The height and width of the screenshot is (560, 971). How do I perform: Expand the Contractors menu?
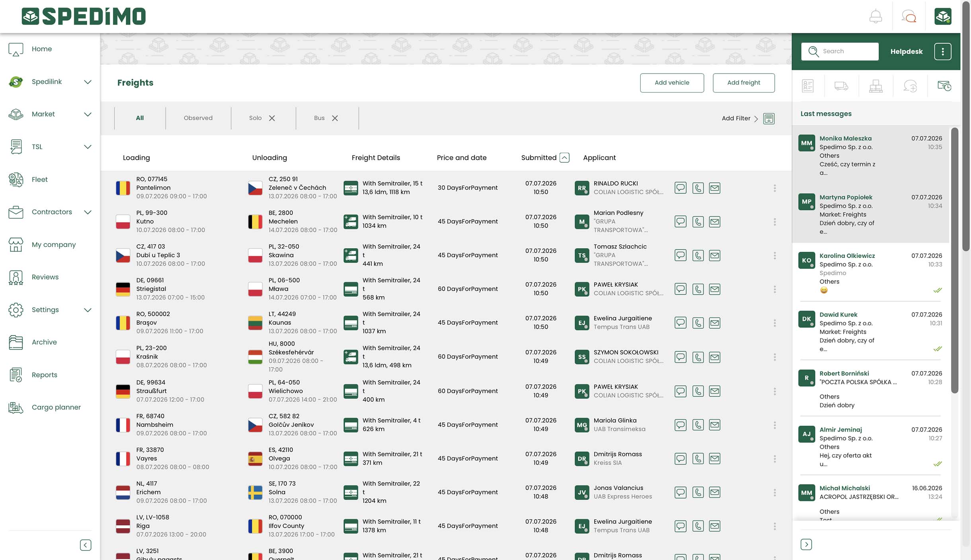(88, 212)
